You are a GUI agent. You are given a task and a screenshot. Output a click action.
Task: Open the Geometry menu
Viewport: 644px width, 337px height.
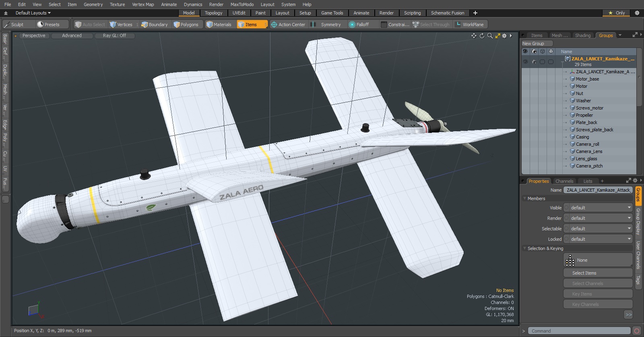(93, 4)
